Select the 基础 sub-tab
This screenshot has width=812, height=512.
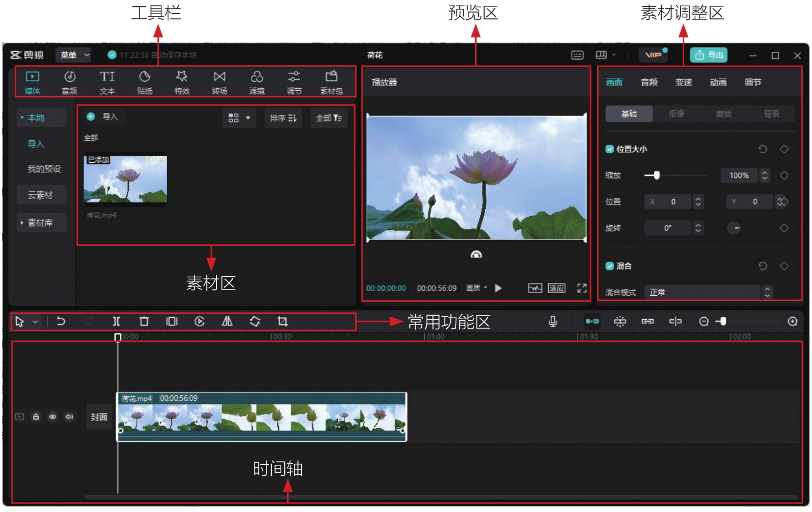[x=629, y=114]
